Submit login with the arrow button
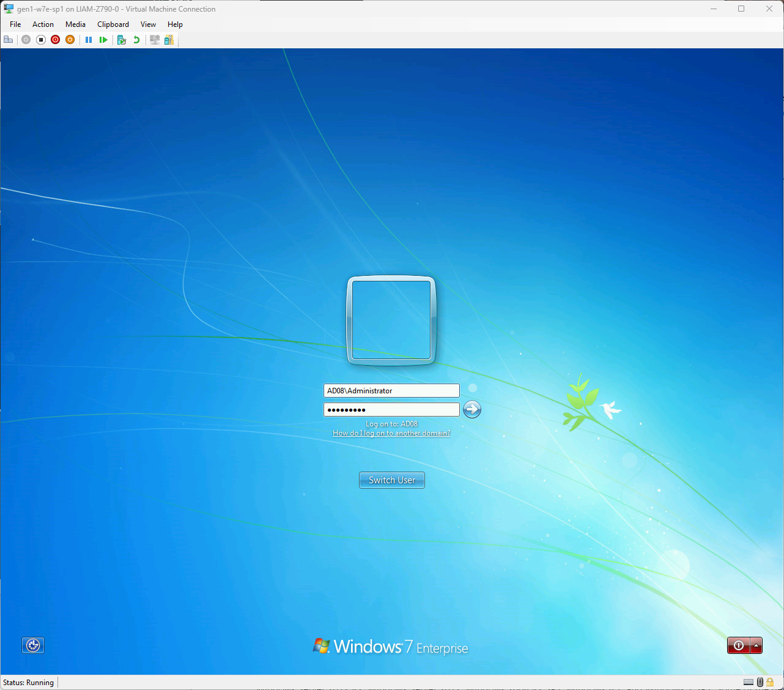The image size is (784, 690). pos(472,409)
